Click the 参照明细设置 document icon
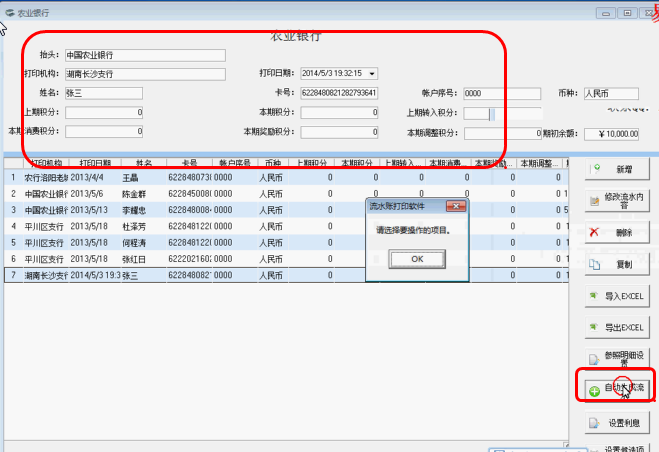Image resolution: width=659 pixels, height=452 pixels. point(593,359)
